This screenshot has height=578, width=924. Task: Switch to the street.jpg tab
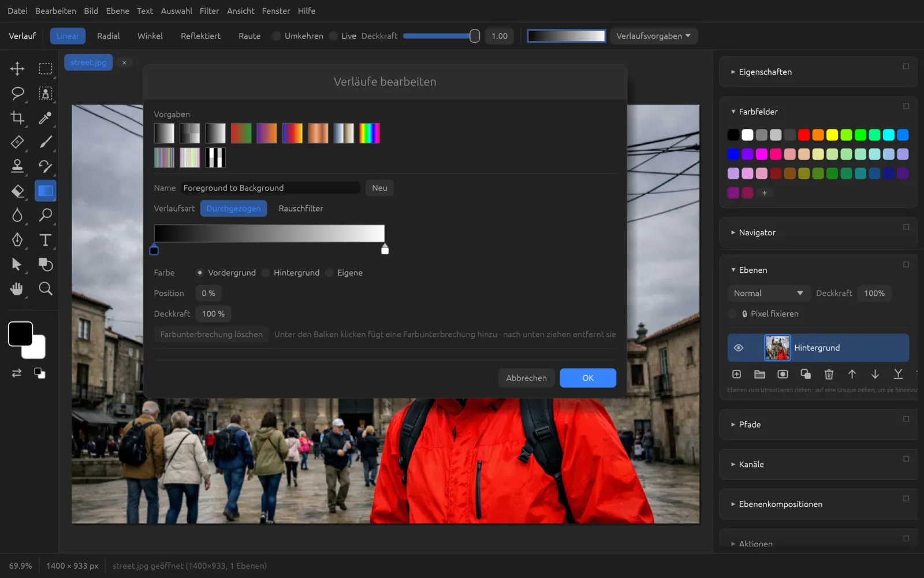pos(88,62)
